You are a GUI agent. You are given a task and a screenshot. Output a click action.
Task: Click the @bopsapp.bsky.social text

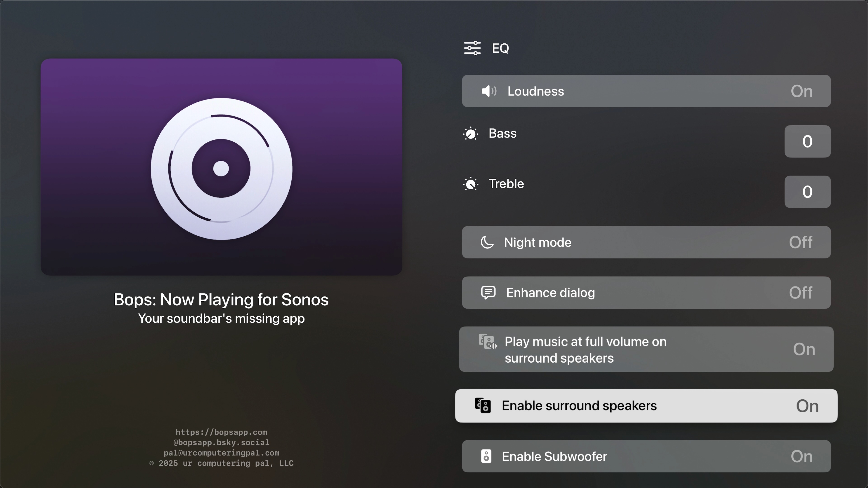(x=221, y=442)
